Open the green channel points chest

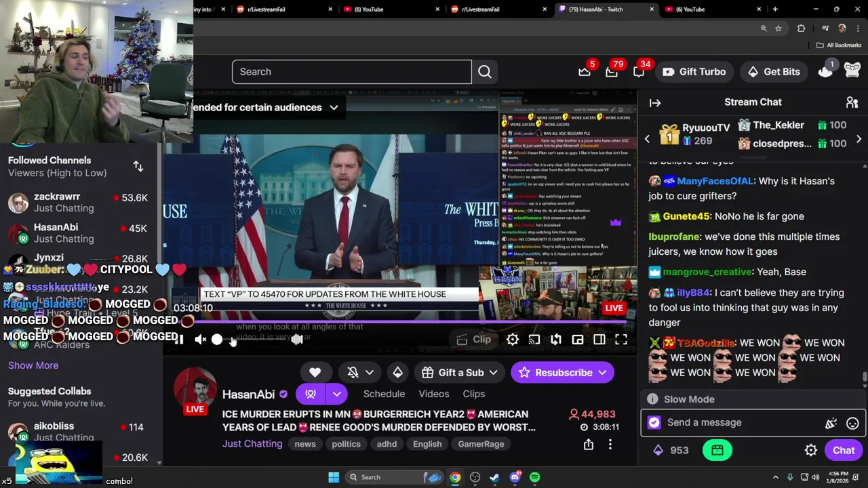coord(717,450)
